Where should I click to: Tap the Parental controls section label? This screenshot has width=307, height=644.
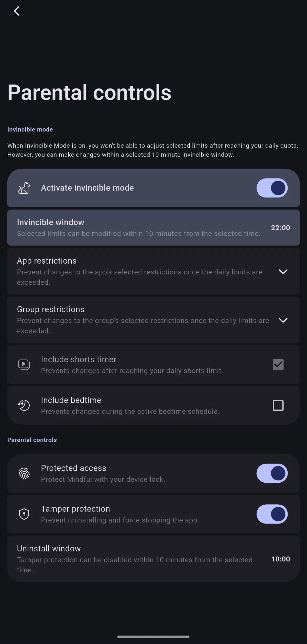pos(32,440)
